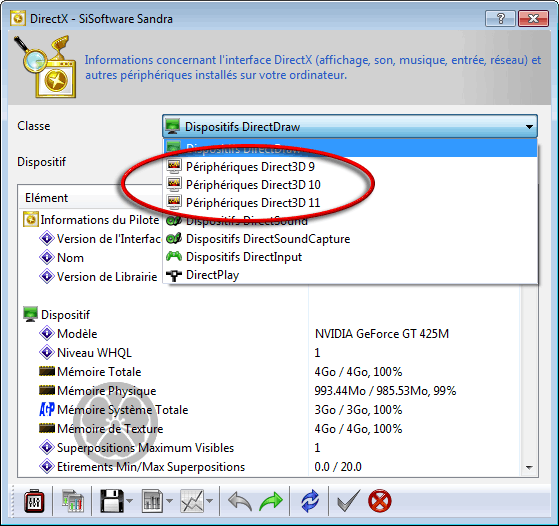Click the Elément column header
Image resolution: width=559 pixels, height=526 pixels.
pos(91,198)
